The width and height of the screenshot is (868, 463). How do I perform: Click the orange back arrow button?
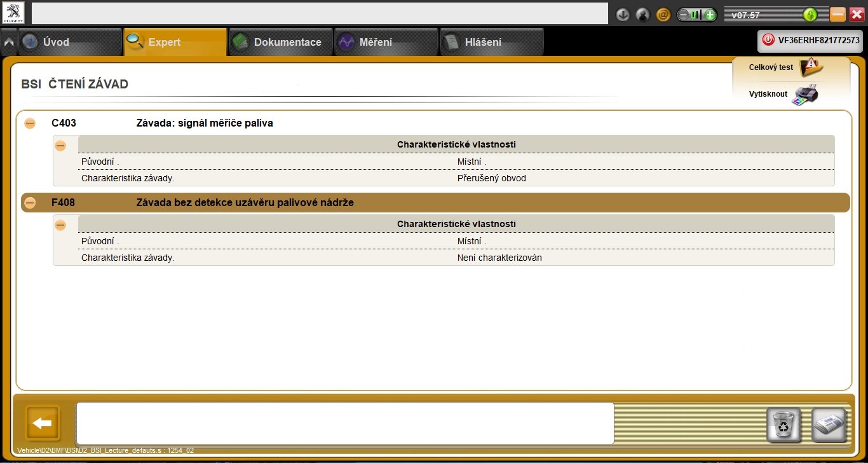coord(43,423)
